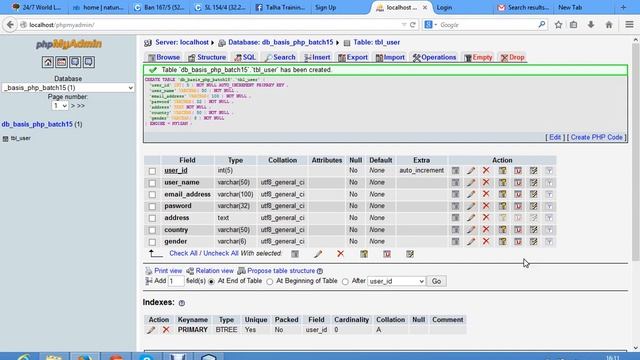Check the user_id field checkbox
This screenshot has height=360, width=640.
152,171
